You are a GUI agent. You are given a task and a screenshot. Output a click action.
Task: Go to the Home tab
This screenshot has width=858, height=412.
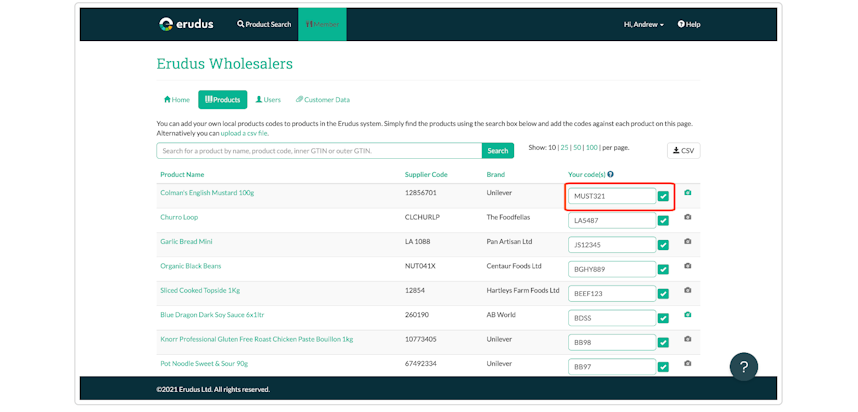coord(177,100)
